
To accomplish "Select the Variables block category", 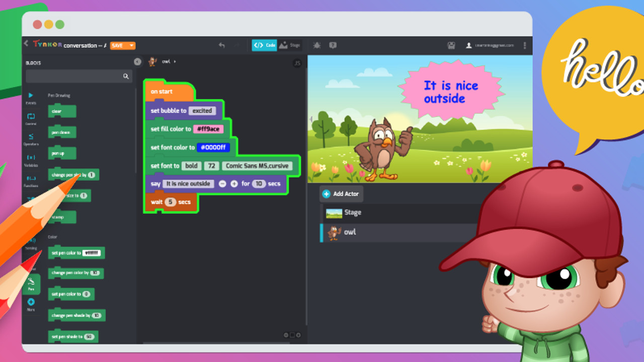I will (x=31, y=160).
